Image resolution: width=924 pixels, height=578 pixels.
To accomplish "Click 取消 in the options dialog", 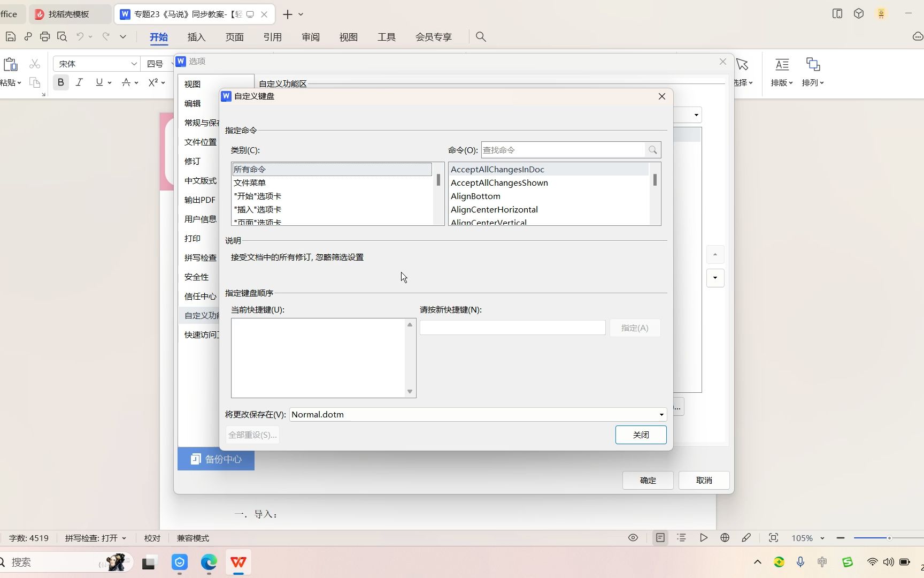I will pyautogui.click(x=704, y=481).
